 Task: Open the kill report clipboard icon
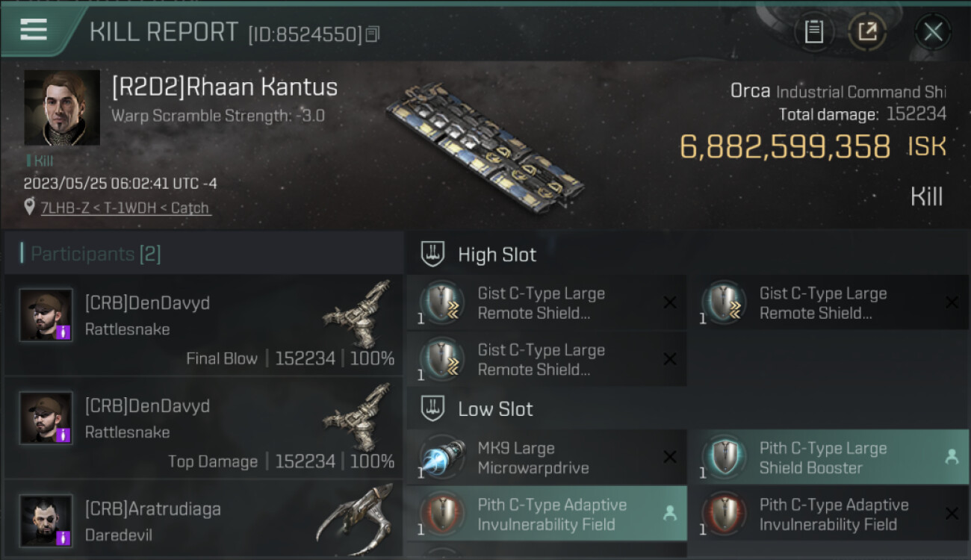(813, 31)
